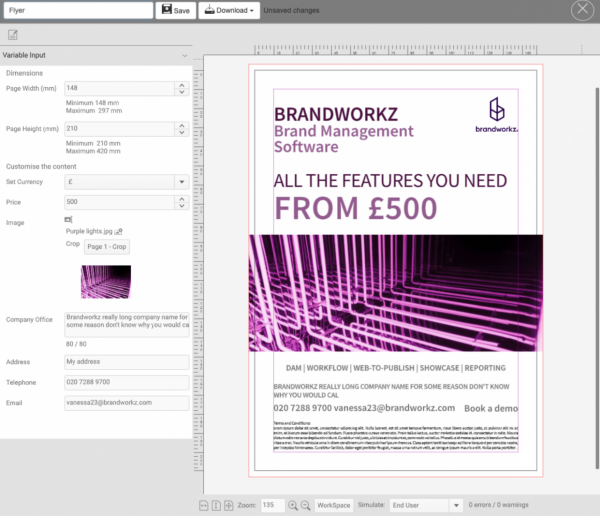The height and width of the screenshot is (516, 600).
Task: Click 'Book a demo' text on the flyer
Action: pos(491,408)
